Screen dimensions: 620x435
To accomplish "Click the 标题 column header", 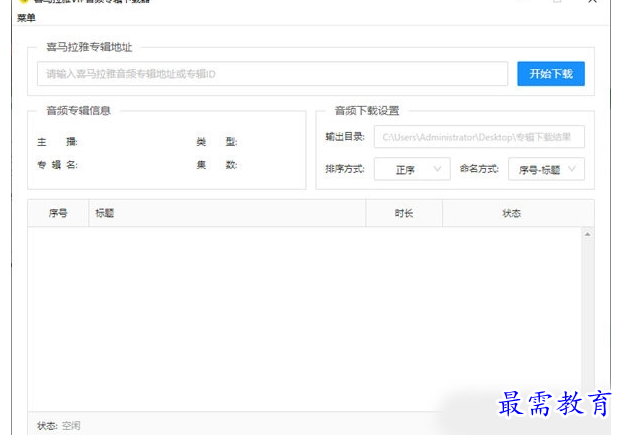I will tap(227, 213).
